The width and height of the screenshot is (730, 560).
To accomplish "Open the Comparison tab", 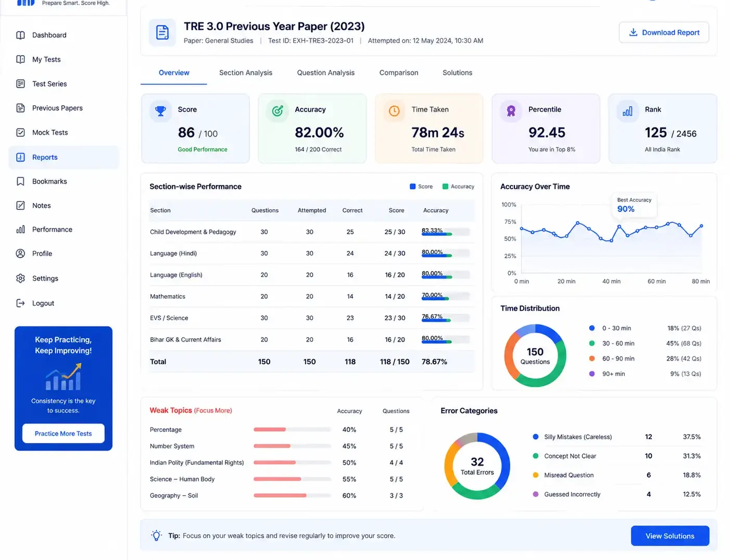I will click(399, 73).
